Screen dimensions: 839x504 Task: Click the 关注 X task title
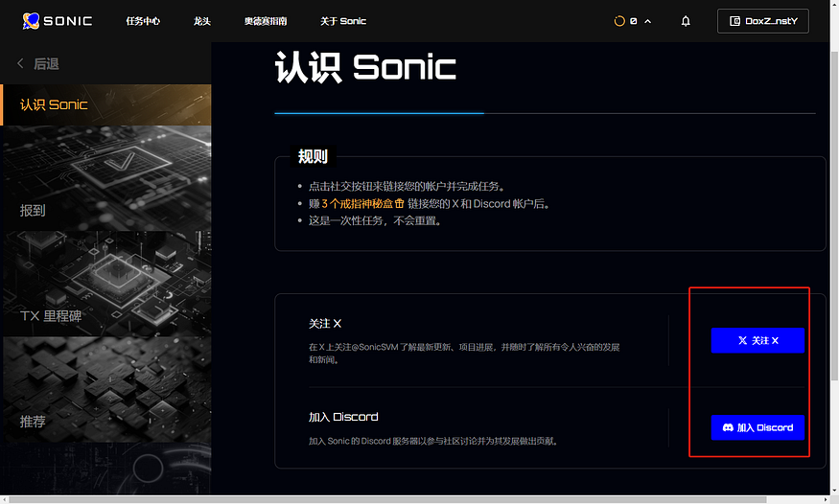(x=325, y=323)
